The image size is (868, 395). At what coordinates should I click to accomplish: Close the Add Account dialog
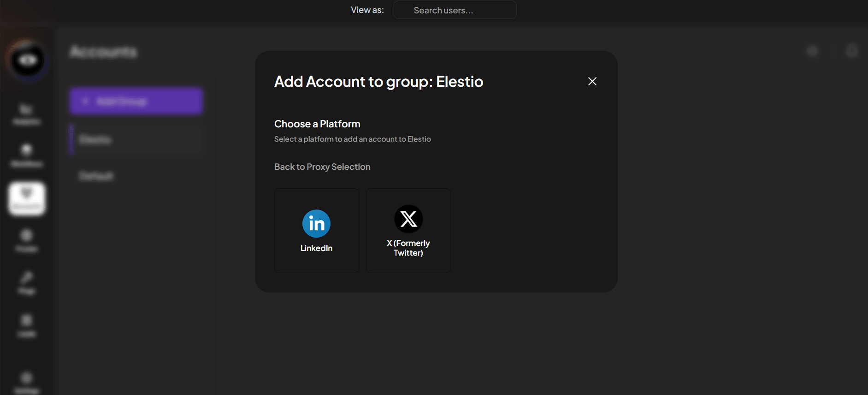point(592,81)
